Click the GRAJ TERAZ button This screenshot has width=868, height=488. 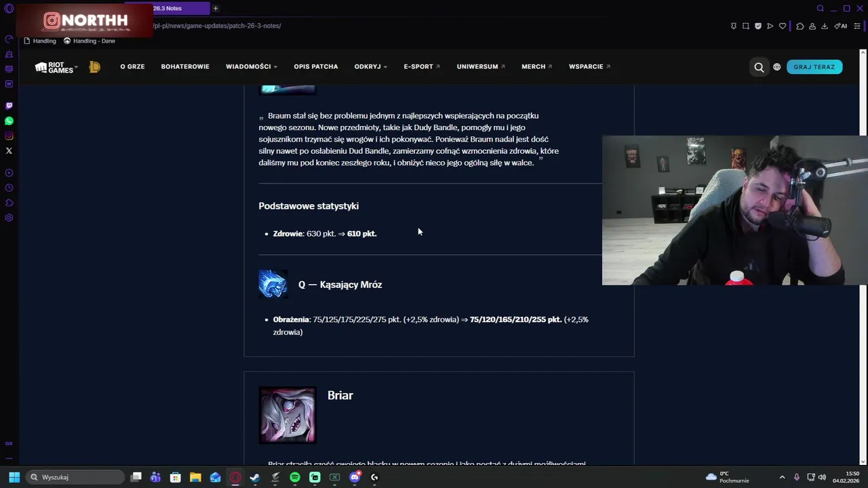click(x=814, y=67)
